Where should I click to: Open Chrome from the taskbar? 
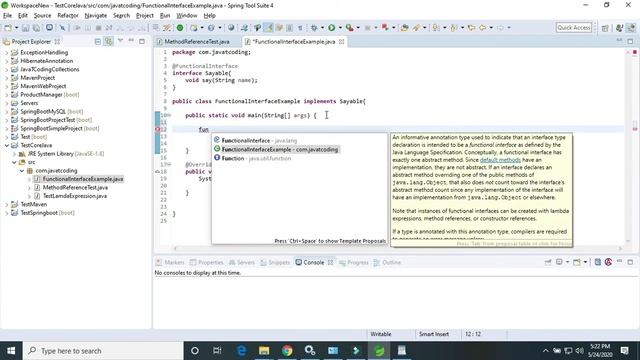coord(287,351)
